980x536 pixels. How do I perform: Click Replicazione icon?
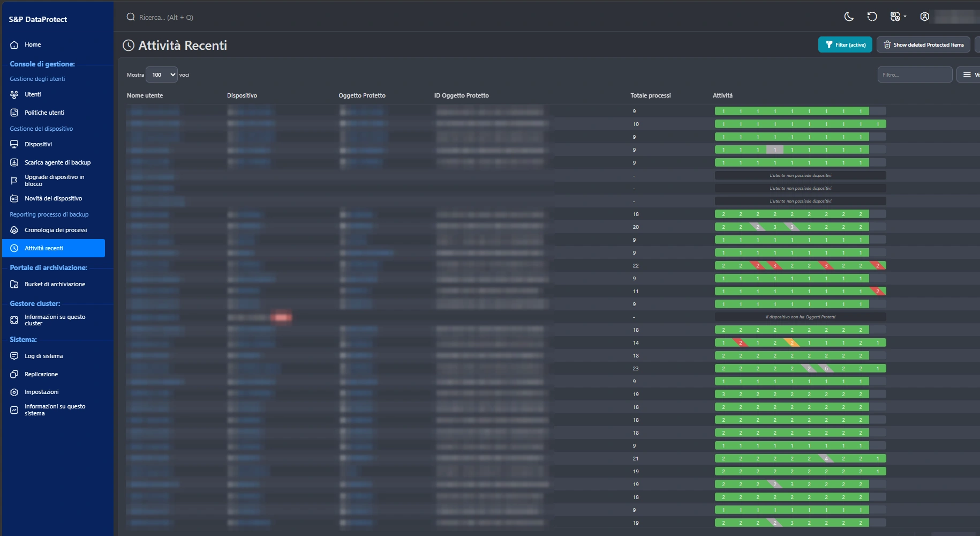coord(14,374)
